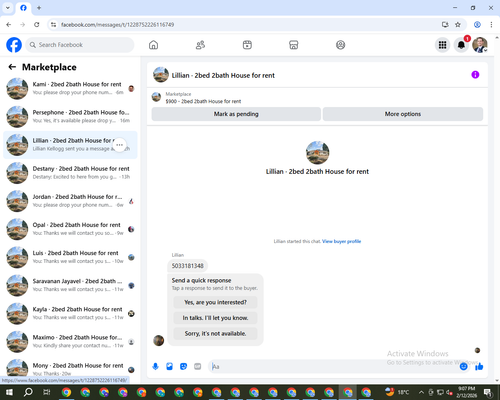This screenshot has height=400, width=500.
Task: Open the Chrome three-dot menu
Action: pos(491,25)
